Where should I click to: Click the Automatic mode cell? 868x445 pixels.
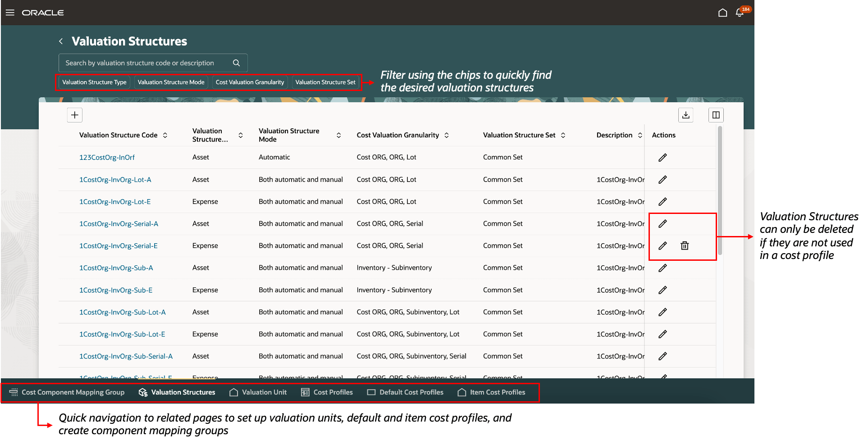274,158
